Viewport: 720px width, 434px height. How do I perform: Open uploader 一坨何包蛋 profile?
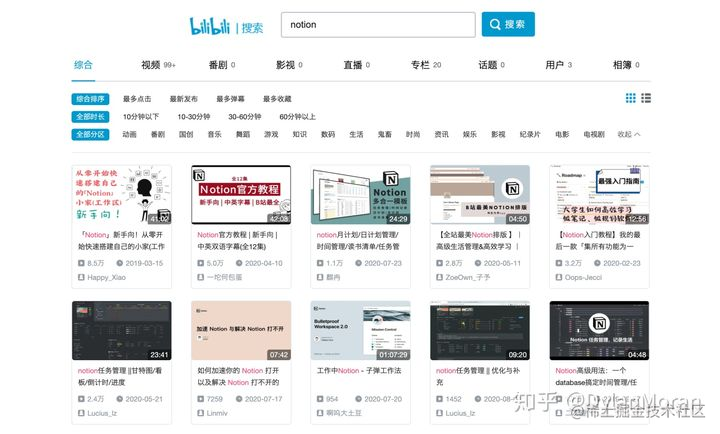[x=225, y=277]
